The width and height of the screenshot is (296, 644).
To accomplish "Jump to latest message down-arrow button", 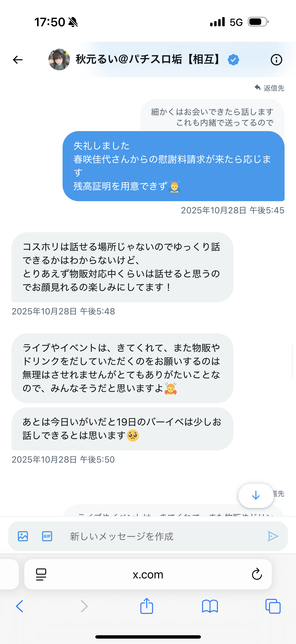I will [256, 495].
